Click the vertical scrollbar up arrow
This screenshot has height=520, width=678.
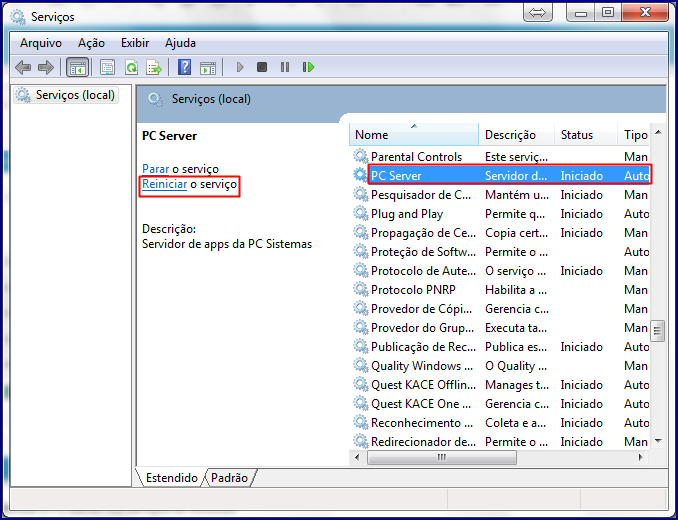[658, 132]
